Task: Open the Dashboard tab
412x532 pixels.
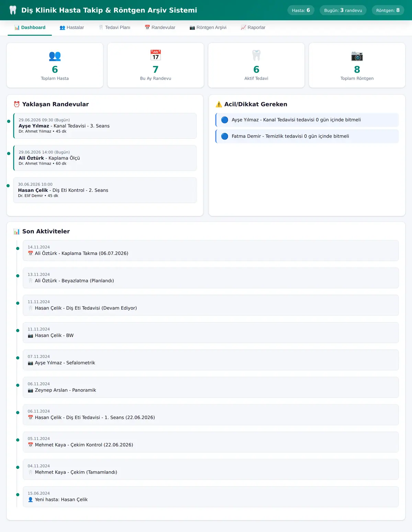Action: (x=30, y=27)
